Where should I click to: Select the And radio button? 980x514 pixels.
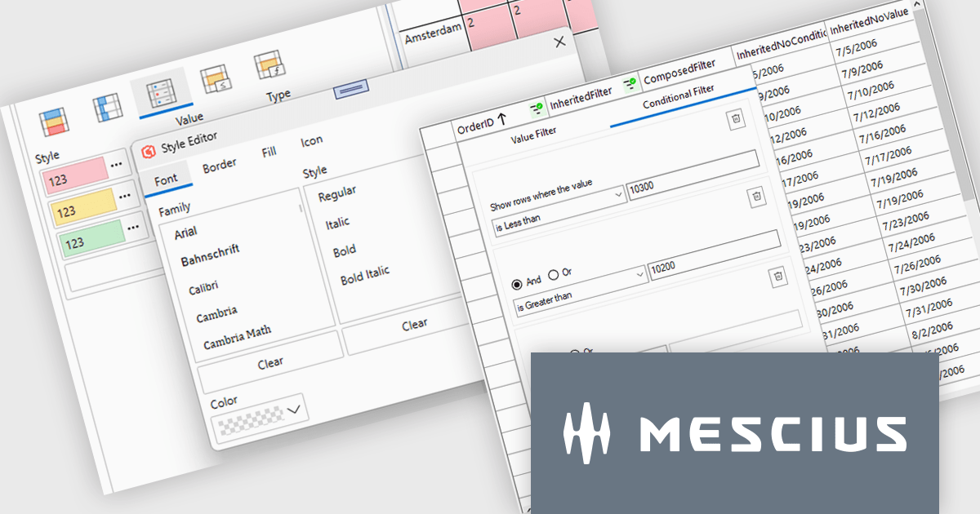[516, 284]
